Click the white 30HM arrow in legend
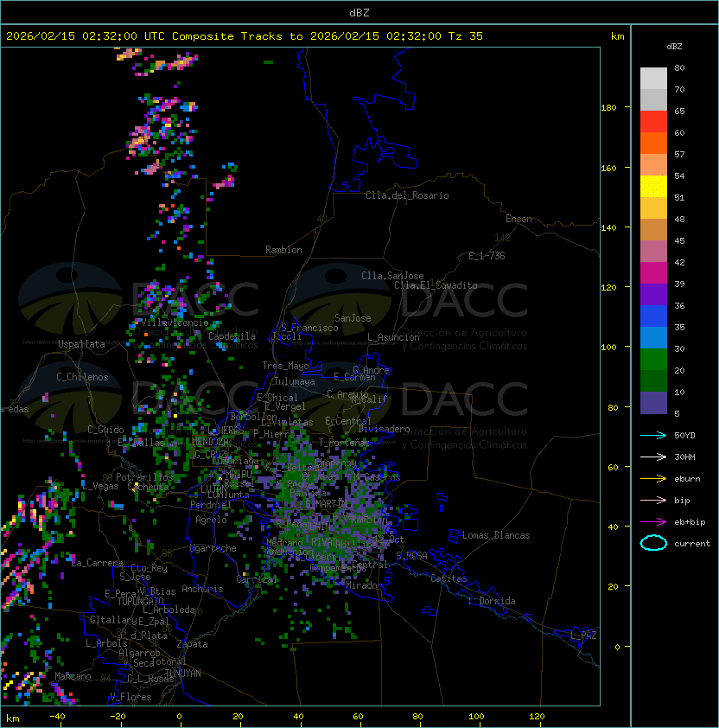Viewport: 719px width, 728px height. 653,457
